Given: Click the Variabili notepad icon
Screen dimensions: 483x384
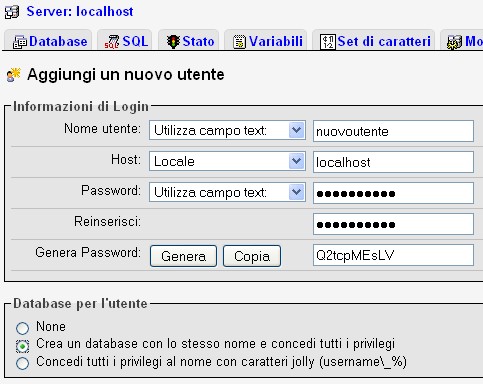Looking at the screenshot, I should coord(239,42).
